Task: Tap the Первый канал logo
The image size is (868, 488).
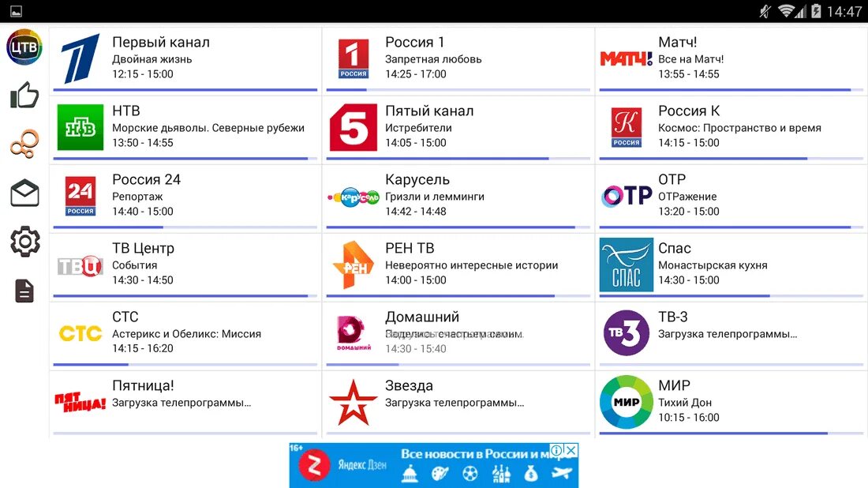Action: click(x=80, y=58)
